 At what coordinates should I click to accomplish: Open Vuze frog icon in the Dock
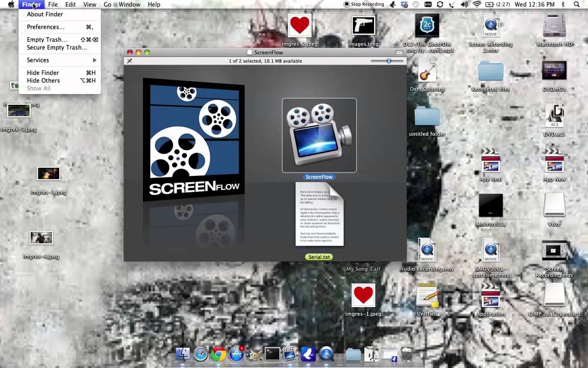(x=308, y=354)
